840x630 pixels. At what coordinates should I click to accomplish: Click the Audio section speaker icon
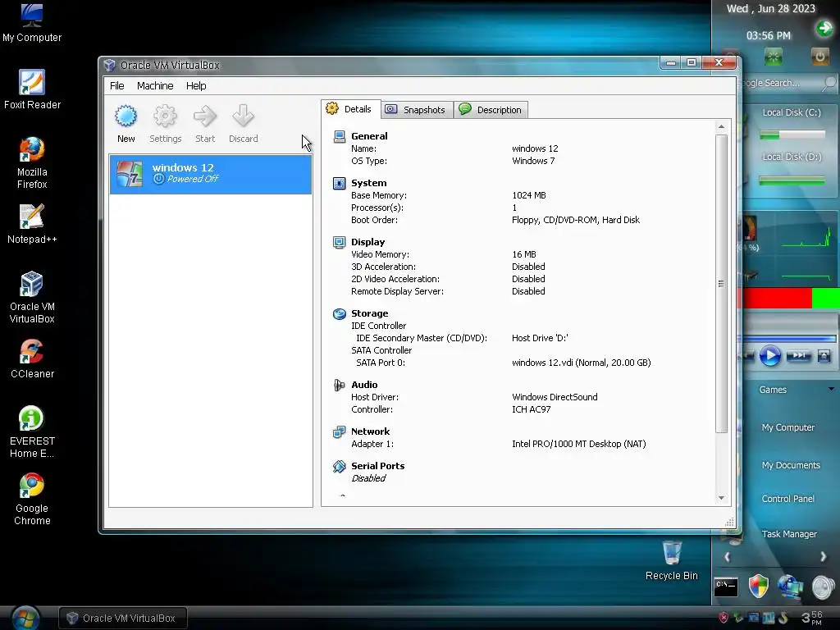(339, 385)
